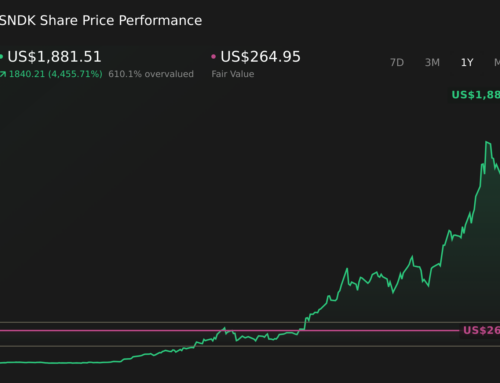The height and width of the screenshot is (383, 500).
Task: Click the green up-arrow gain icon
Action: coord(3,74)
